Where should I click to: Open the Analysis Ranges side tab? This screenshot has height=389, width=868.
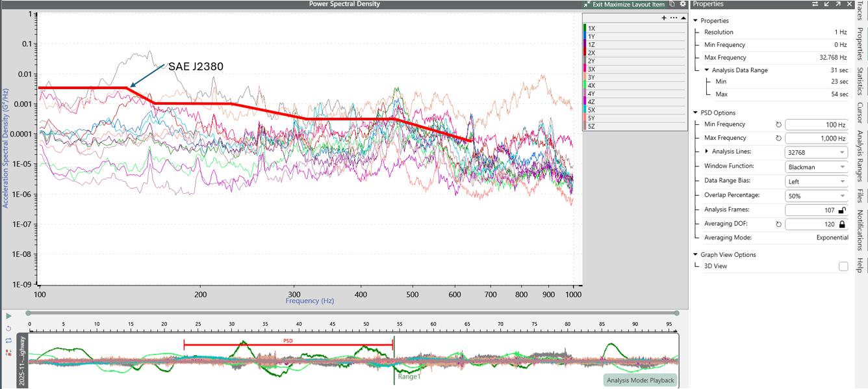pyautogui.click(x=860, y=157)
